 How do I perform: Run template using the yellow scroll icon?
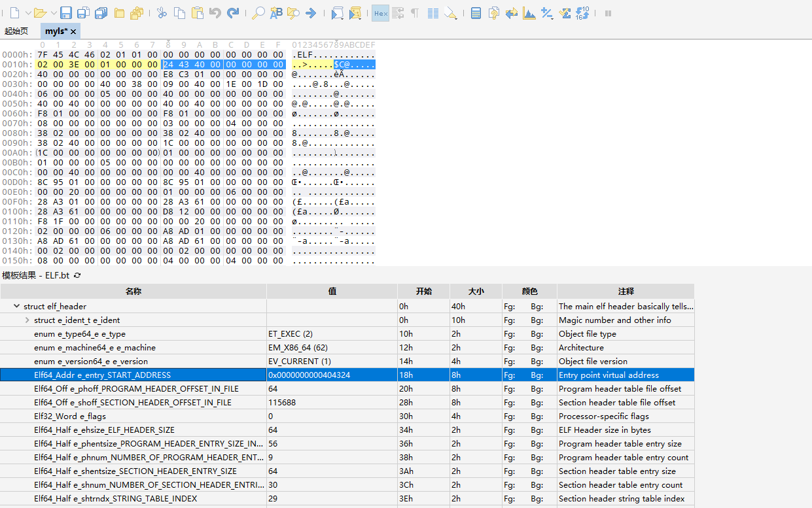pyautogui.click(x=355, y=13)
